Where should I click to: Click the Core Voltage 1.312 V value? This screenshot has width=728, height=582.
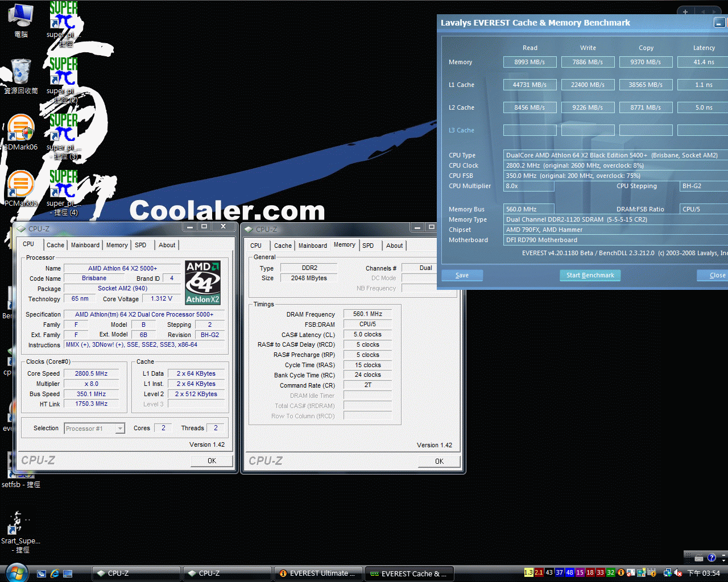pos(161,298)
